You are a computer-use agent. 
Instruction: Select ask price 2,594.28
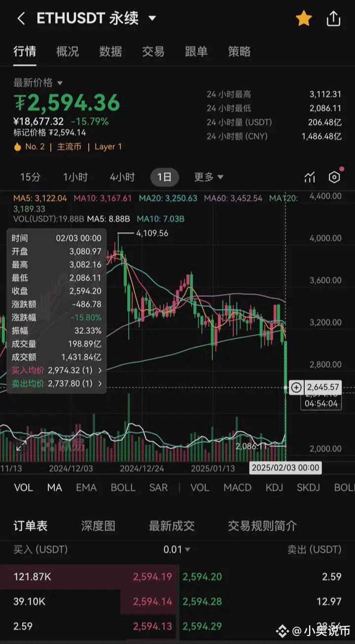pos(202,602)
